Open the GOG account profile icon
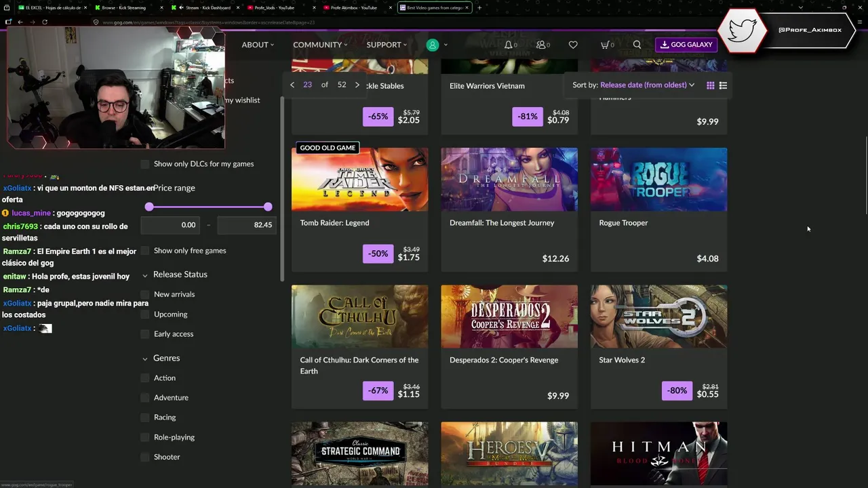 coord(433,45)
